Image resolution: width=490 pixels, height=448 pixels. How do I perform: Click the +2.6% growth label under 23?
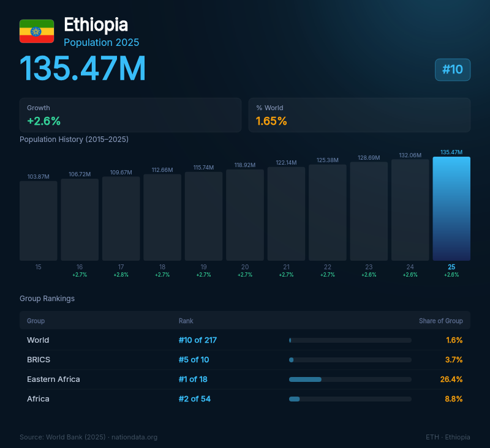(x=369, y=275)
